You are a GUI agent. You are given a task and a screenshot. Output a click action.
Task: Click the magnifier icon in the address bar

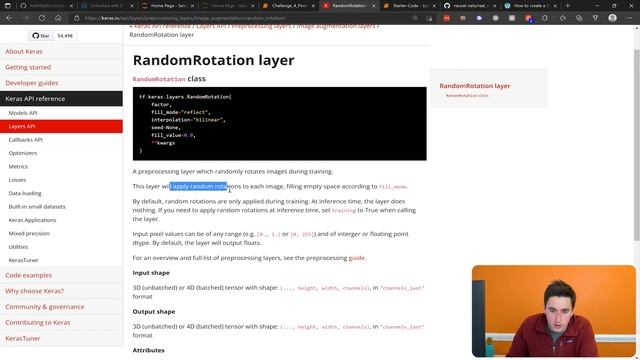[x=415, y=18]
